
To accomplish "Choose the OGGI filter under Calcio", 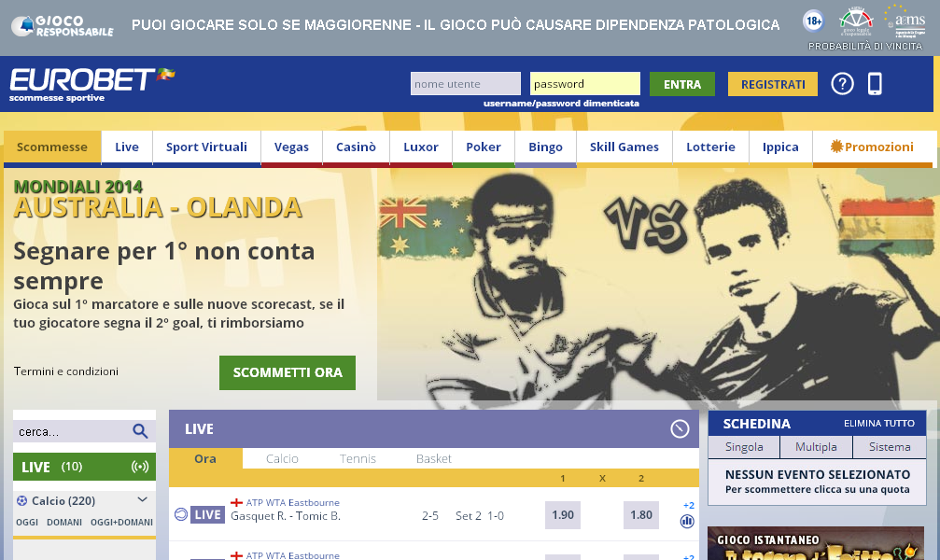I will [x=27, y=523].
